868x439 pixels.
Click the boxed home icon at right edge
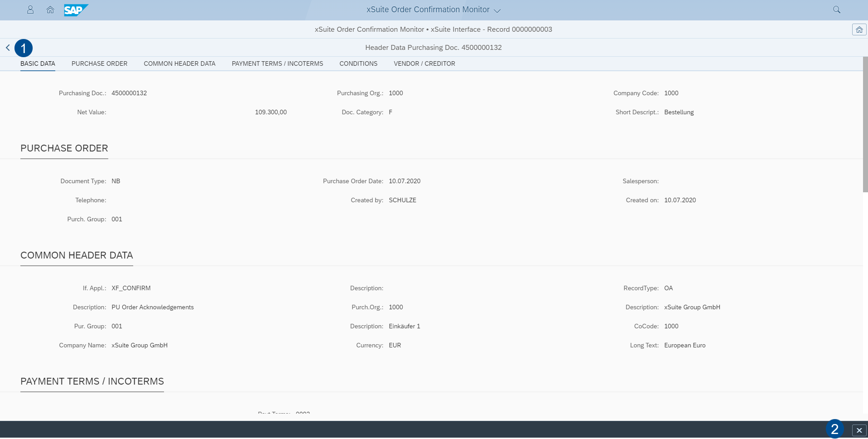(x=859, y=29)
